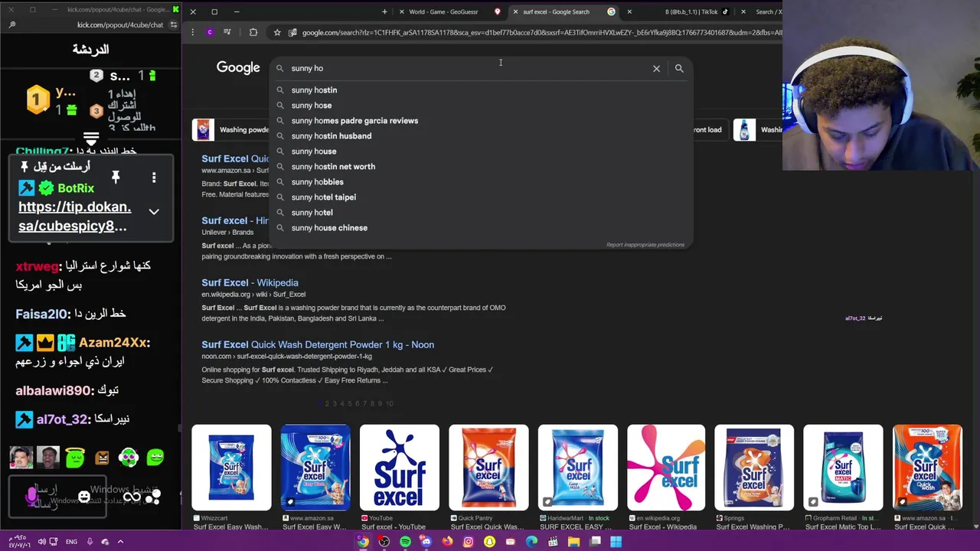Screen dimensions: 980x551
Task: Collapse the leaderboard with the down-arrow handle
Action: pos(91,139)
